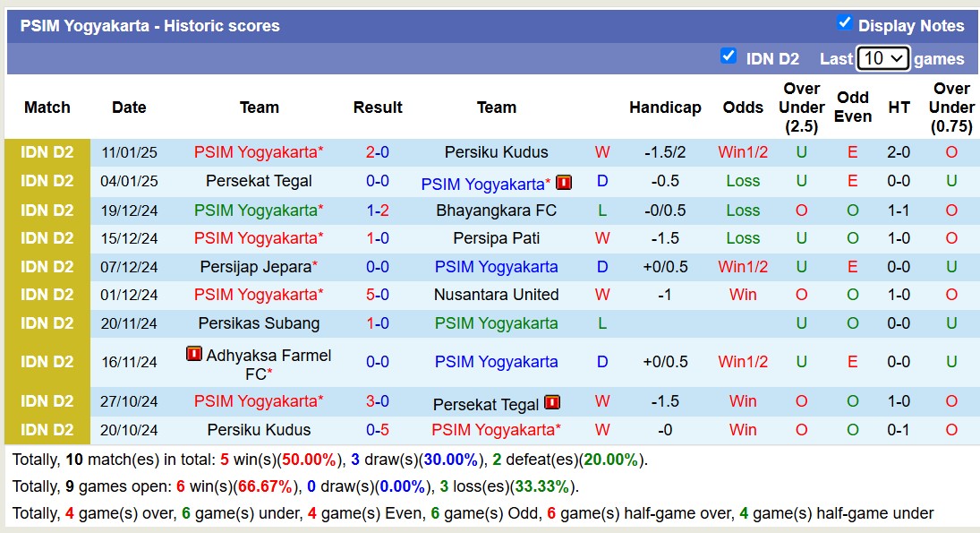Select Nusantara United team link

click(x=496, y=295)
